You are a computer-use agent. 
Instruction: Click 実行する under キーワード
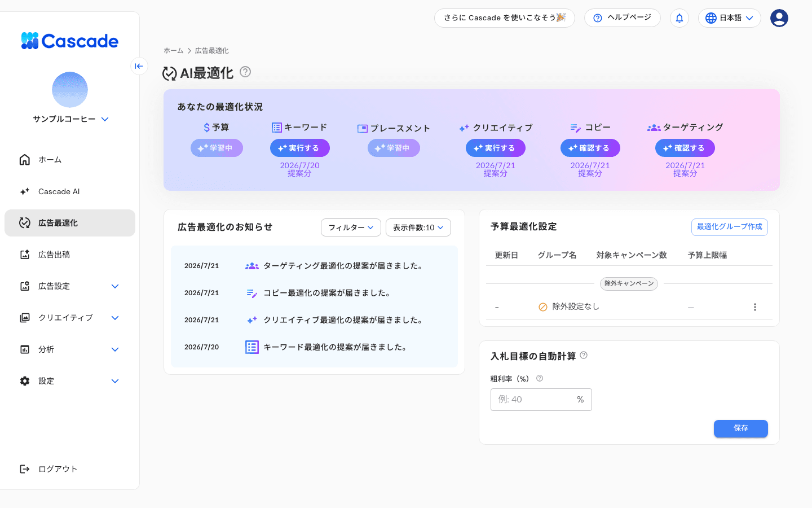[300, 148]
